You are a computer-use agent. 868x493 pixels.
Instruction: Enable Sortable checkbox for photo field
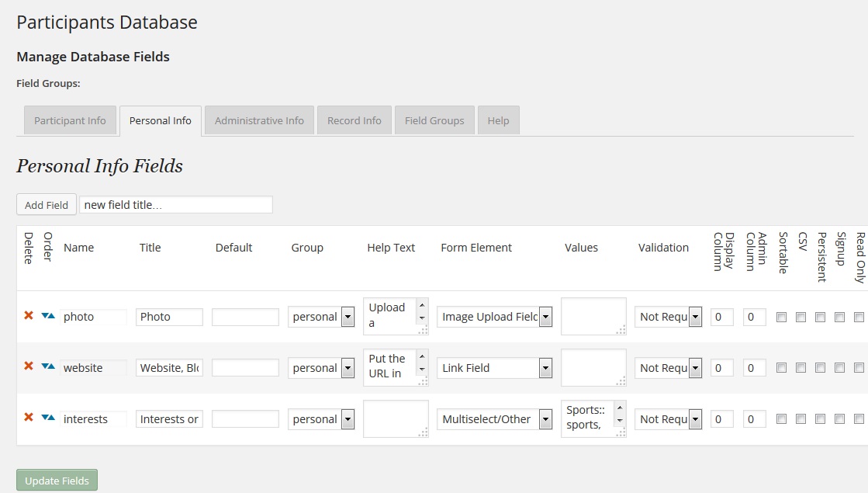781,317
